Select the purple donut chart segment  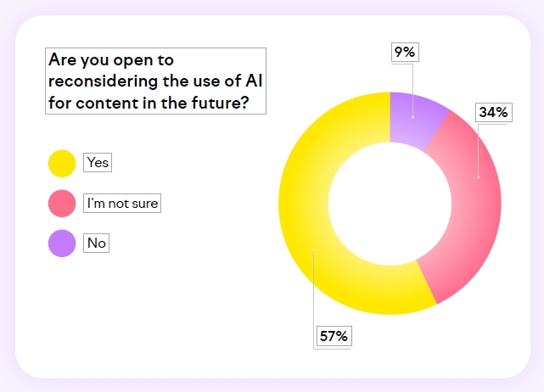click(x=415, y=120)
